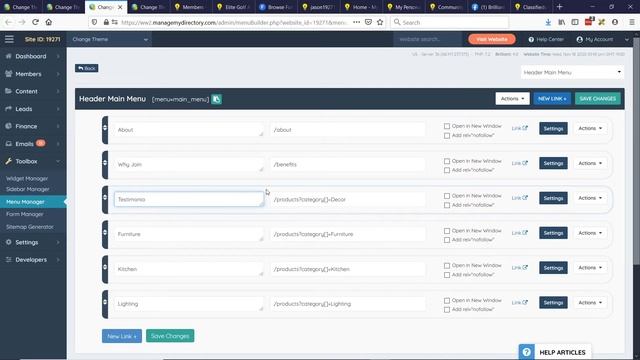Click the drag handle of the Furniture row
This screenshot has height=360, width=640.
[x=105, y=234]
